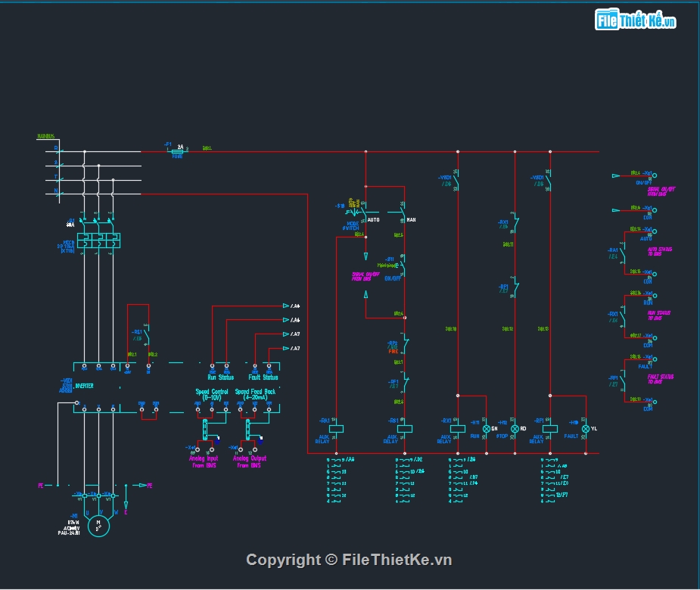Select the Analog Input From BMS text
The image size is (700, 590).
click(x=204, y=461)
